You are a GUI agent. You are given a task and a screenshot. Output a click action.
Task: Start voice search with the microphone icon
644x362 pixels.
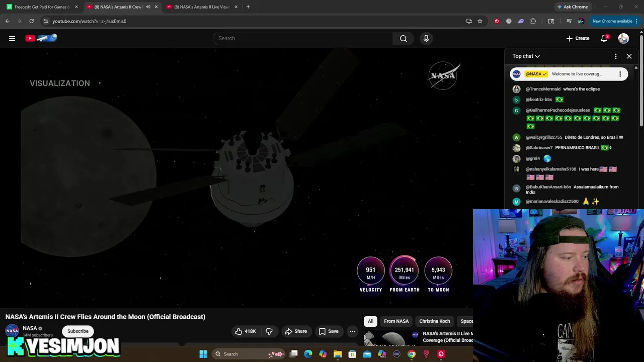(426, 38)
